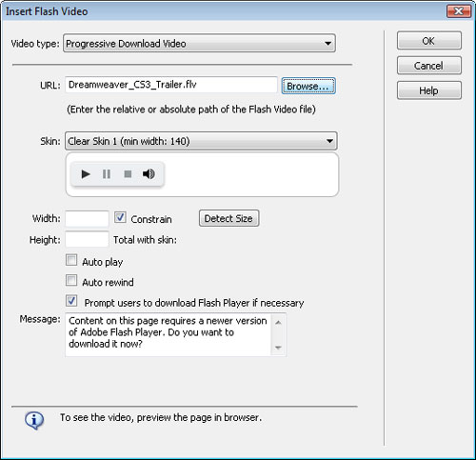Open the Video type dropdown
476x460 pixels.
[x=199, y=43]
